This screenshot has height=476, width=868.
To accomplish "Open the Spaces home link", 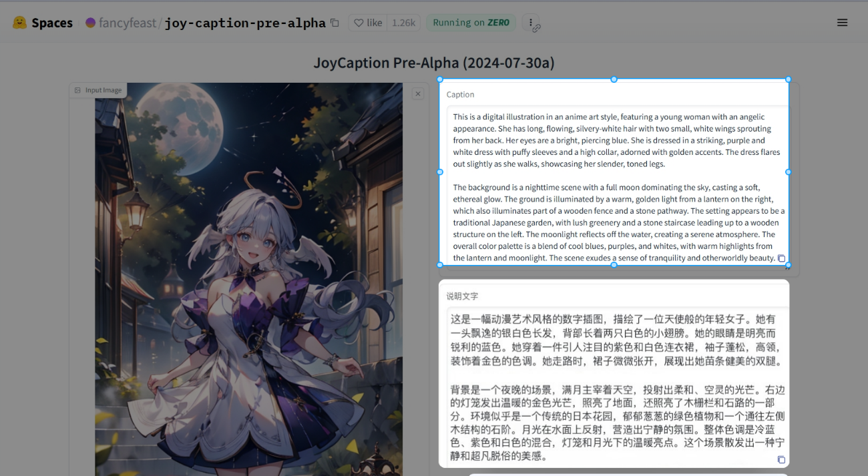I will click(52, 23).
